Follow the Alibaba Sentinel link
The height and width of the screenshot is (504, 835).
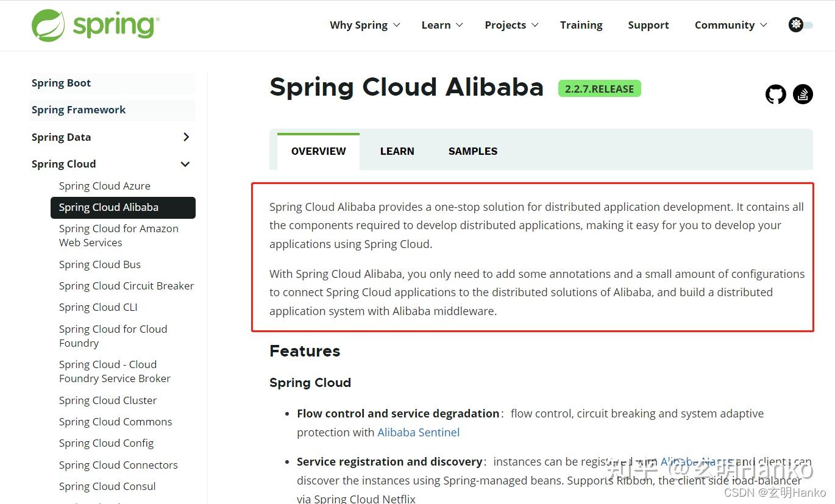coord(419,432)
